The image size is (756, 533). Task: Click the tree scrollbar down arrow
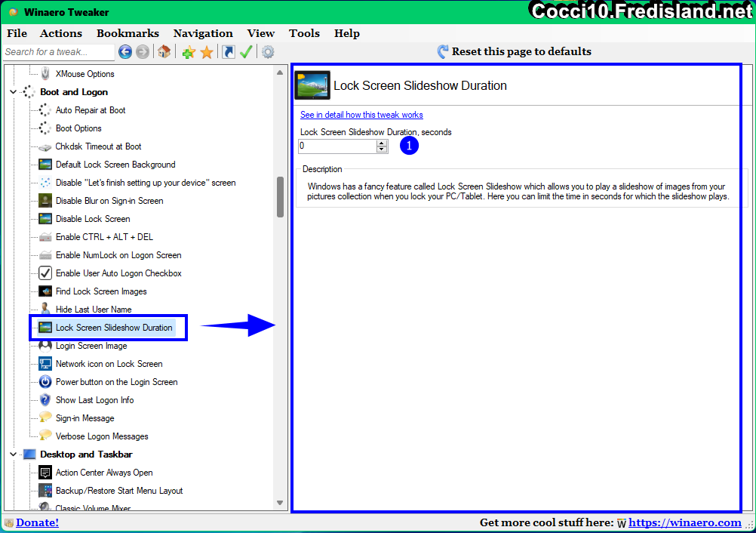[x=280, y=503]
